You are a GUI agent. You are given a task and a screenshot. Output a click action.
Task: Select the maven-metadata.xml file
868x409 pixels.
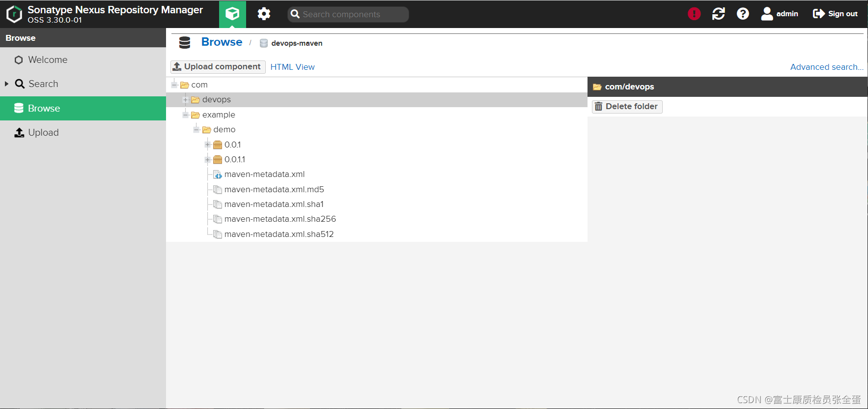click(377, 174)
